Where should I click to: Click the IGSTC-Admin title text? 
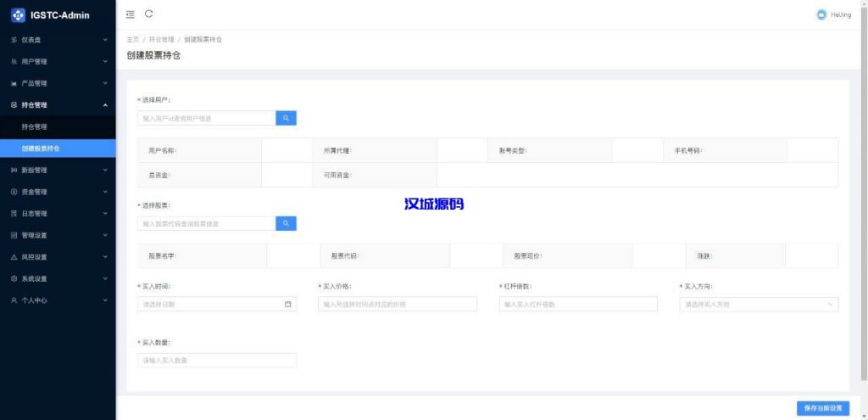[x=60, y=15]
